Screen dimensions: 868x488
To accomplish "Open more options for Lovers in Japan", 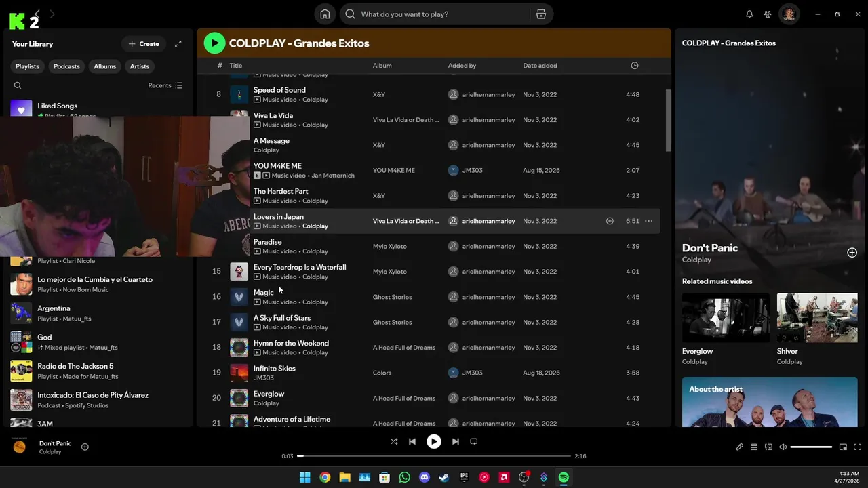I will [649, 221].
